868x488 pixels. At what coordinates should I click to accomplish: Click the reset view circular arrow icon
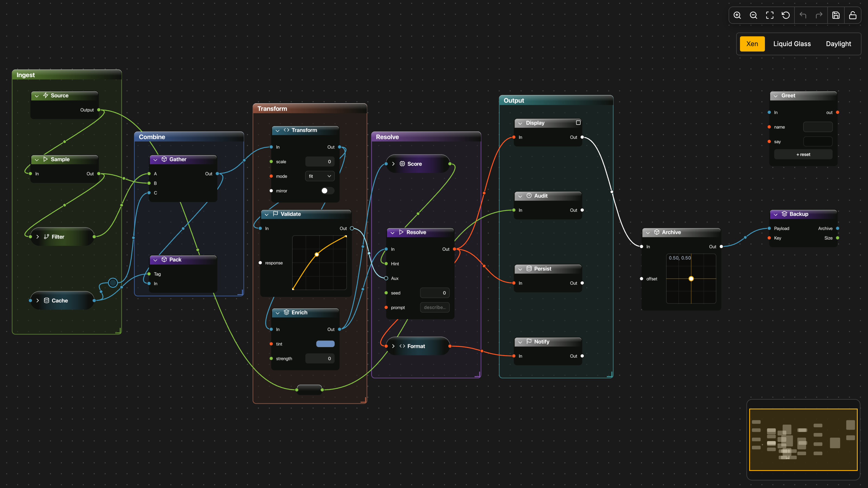[x=786, y=15]
